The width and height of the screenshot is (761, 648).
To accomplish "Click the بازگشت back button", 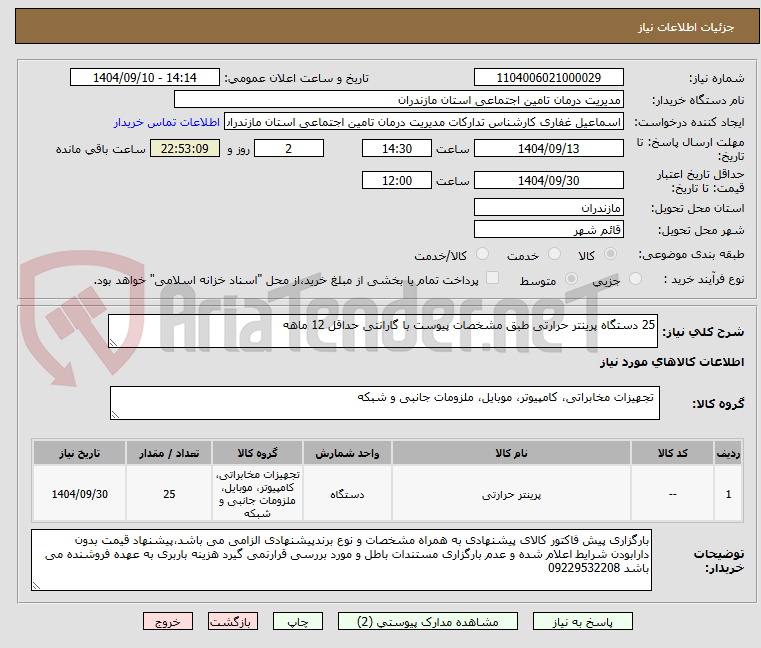I will click(232, 621).
